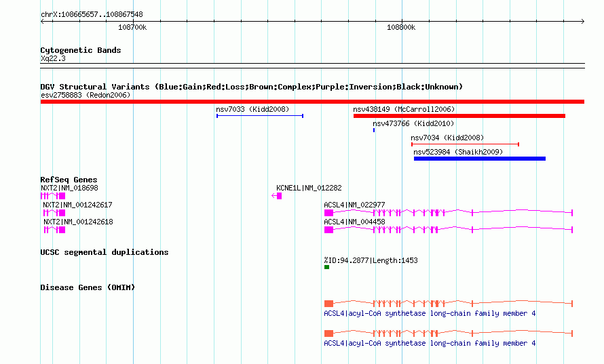Open the nsv523984 (Shaikh2009) label

click(458, 152)
